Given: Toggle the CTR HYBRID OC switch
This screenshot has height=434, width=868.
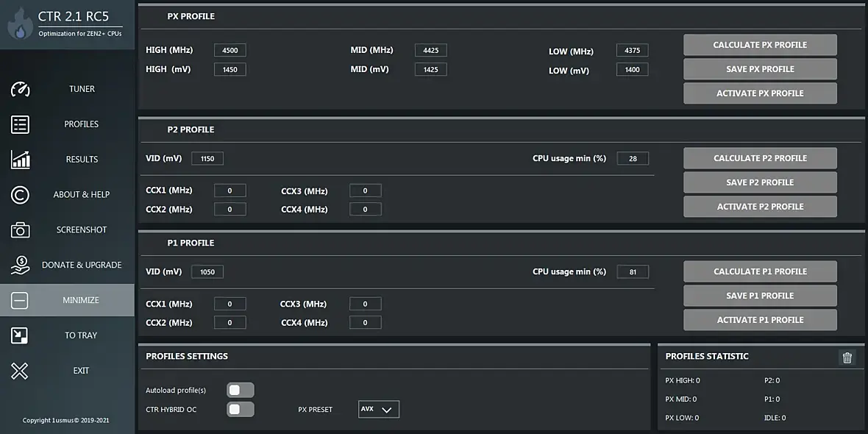Looking at the screenshot, I should tap(241, 409).
